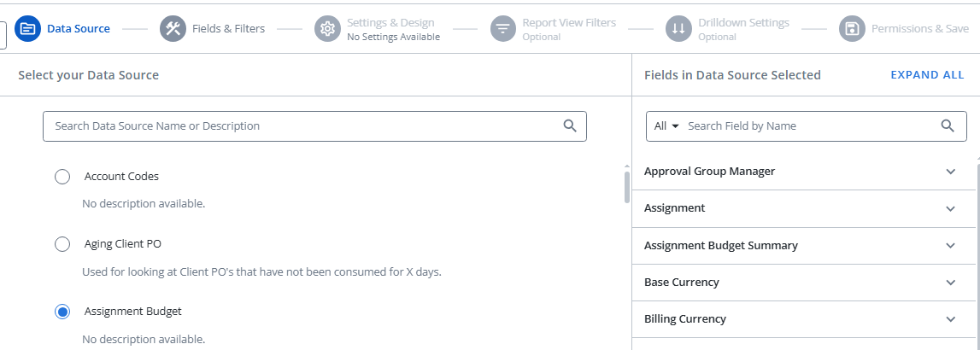Viewport: 980px width, 350px height.
Task: Click the Drilldown Settings arrows icon
Action: click(x=678, y=29)
